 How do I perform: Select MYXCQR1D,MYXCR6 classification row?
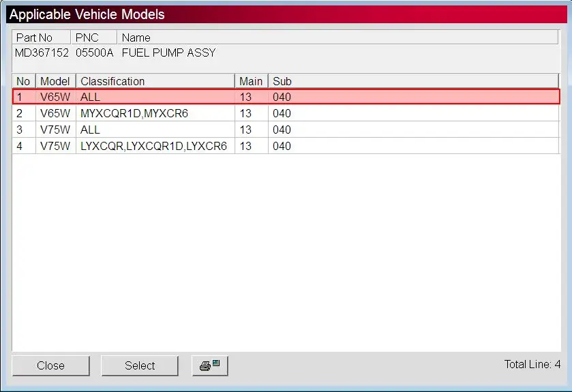click(155, 113)
